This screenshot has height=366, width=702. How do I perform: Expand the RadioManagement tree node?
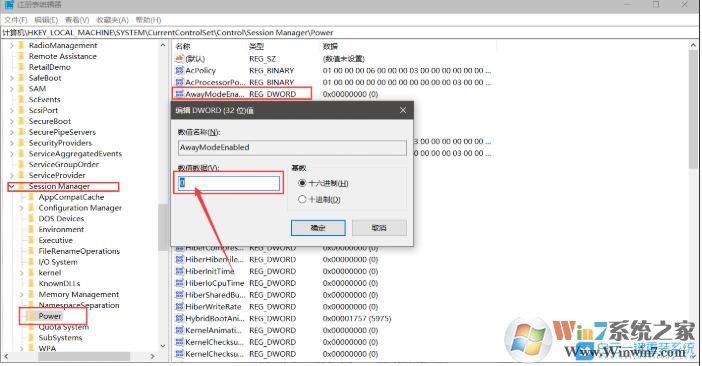(12, 45)
